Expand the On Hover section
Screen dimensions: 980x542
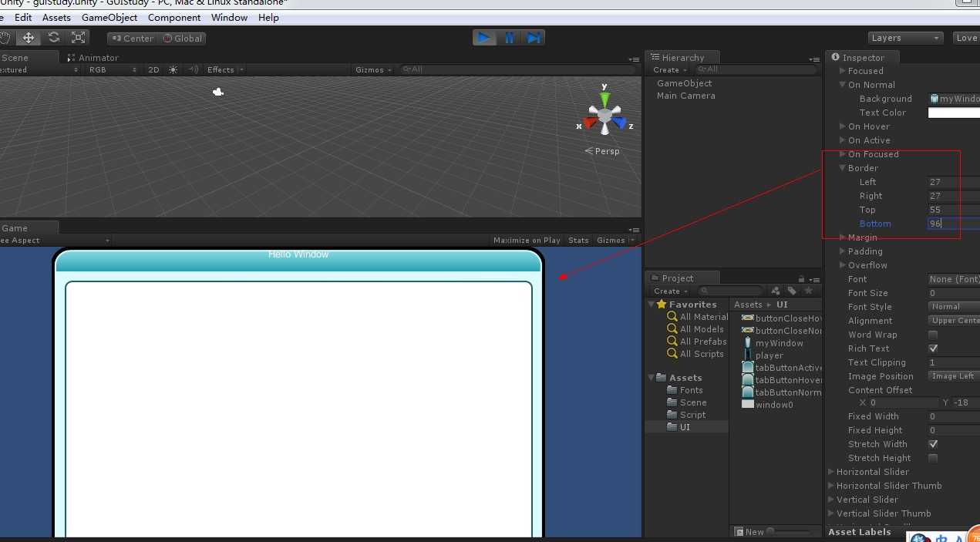click(843, 126)
